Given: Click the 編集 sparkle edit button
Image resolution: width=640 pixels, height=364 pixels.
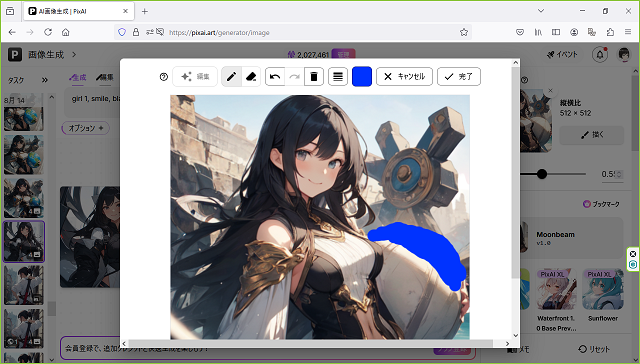Looking at the screenshot, I should click(x=195, y=77).
